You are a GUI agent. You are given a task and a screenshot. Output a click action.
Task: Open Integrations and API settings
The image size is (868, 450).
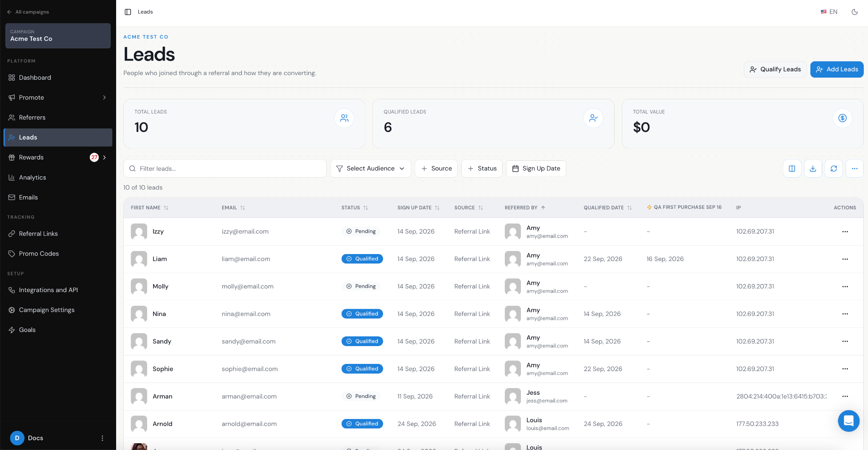(x=58, y=290)
